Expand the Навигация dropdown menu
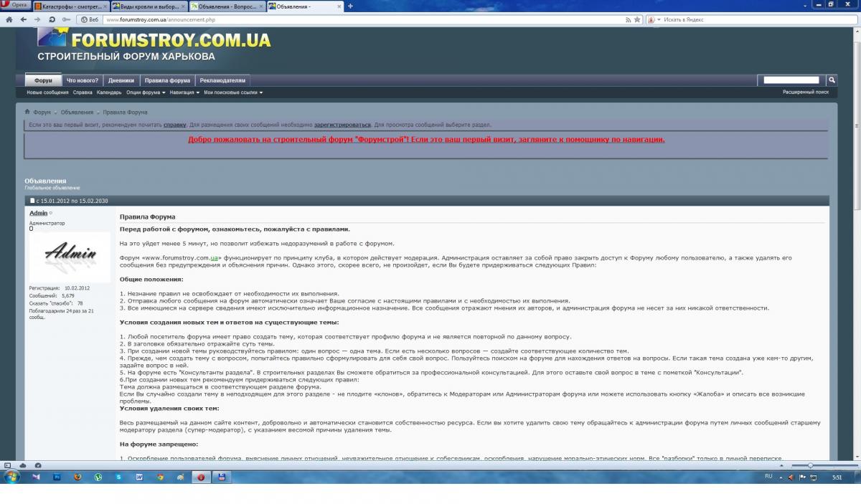Image resolution: width=861 pixels, height=504 pixels. [x=184, y=92]
